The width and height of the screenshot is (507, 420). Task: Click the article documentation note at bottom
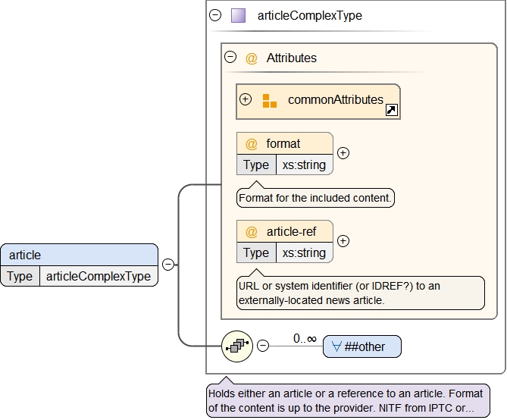point(348,400)
